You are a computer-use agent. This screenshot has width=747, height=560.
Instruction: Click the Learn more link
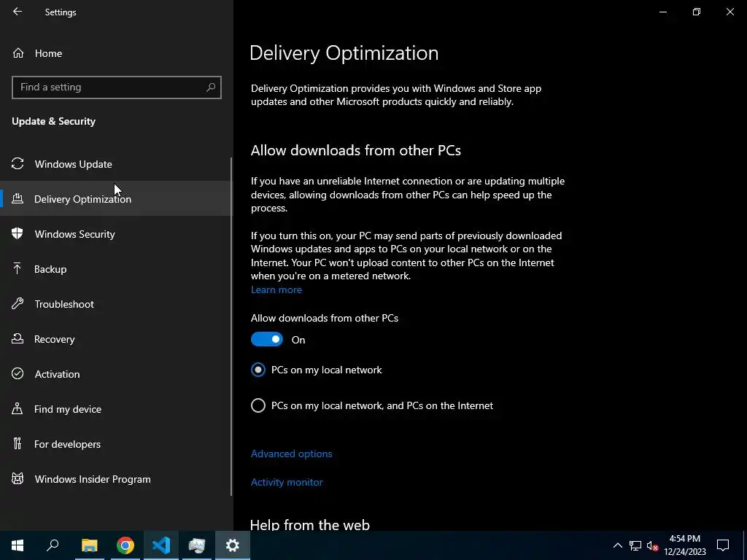[x=276, y=289]
